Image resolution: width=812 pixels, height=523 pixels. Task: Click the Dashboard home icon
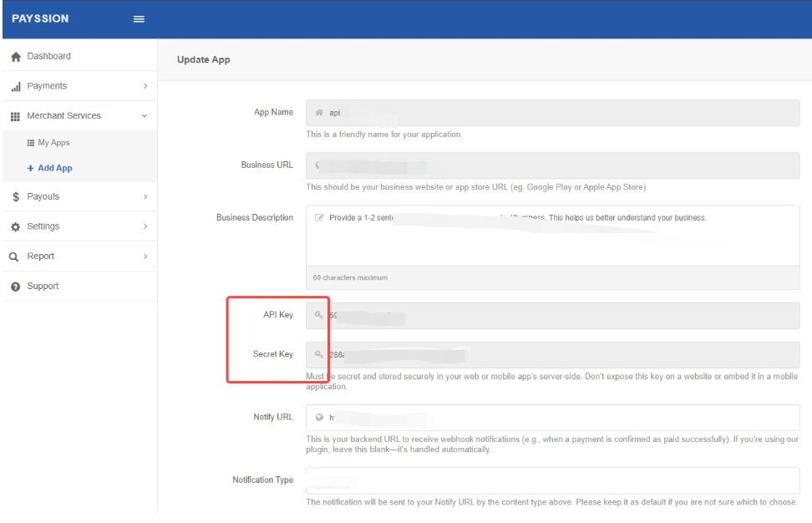15,57
